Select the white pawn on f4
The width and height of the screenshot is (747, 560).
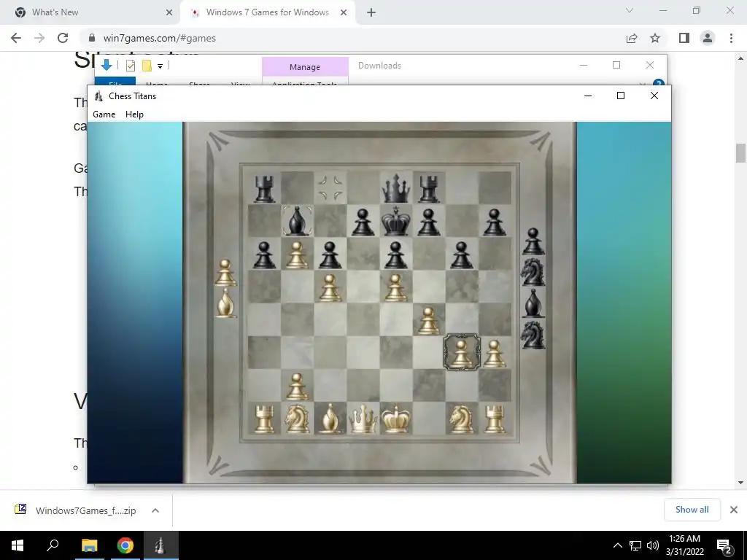point(429,321)
